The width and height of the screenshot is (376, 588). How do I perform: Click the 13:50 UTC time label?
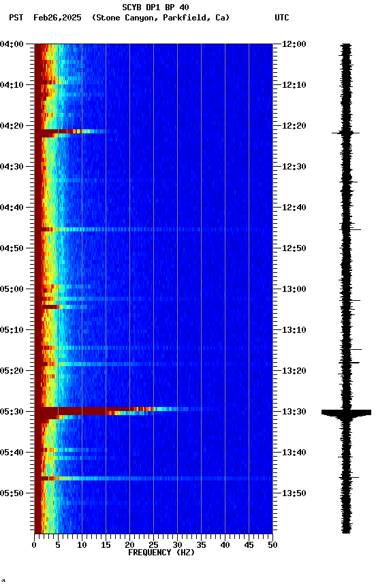coord(294,493)
